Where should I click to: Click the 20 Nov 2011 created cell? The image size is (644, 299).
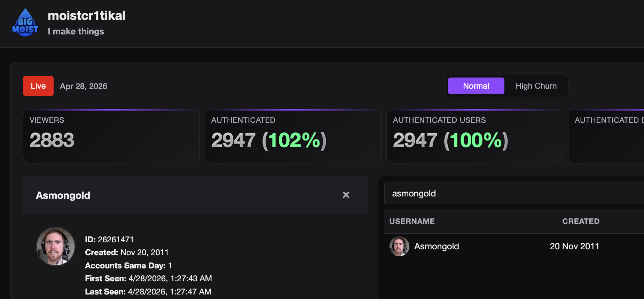pyautogui.click(x=574, y=246)
